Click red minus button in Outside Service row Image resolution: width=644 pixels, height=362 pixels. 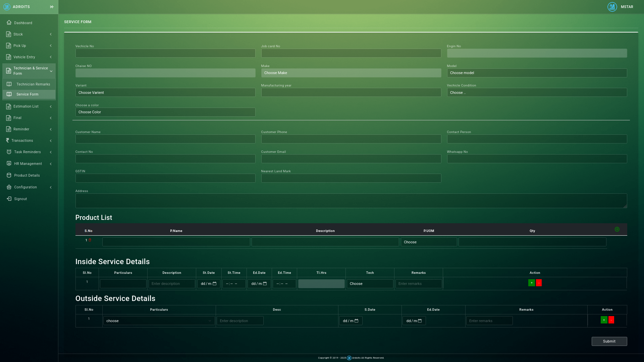(x=611, y=320)
